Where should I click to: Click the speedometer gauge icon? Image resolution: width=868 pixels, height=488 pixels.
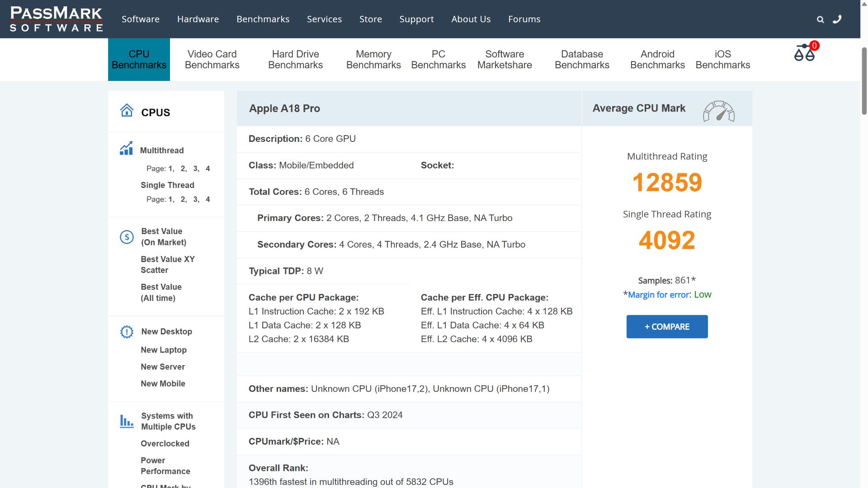click(x=718, y=111)
